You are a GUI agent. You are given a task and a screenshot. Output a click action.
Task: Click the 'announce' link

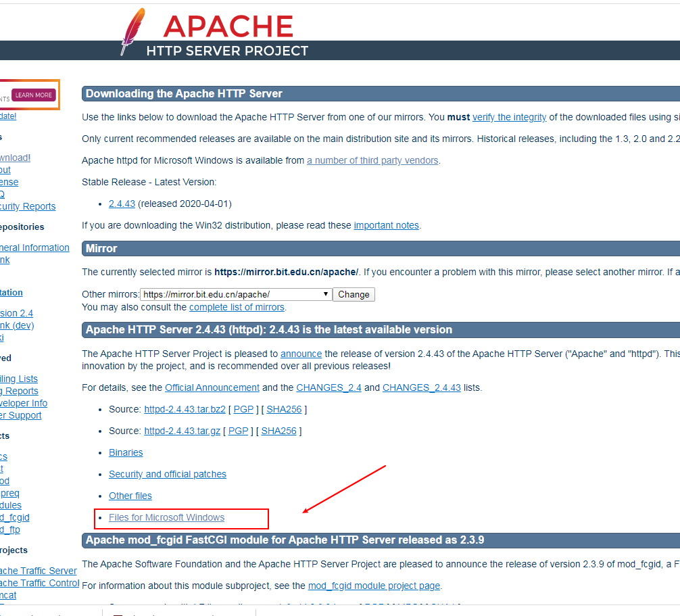point(301,354)
